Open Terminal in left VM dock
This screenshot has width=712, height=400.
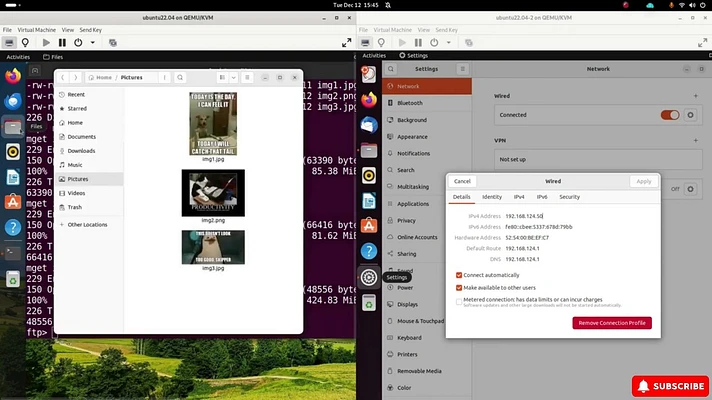(13, 253)
